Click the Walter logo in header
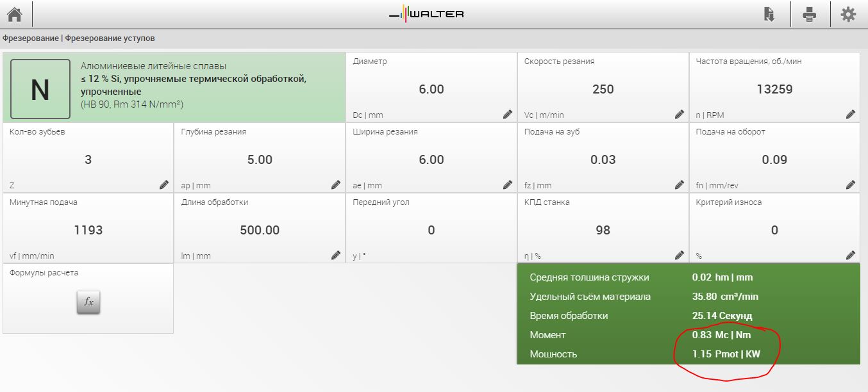868x392 pixels. click(426, 13)
